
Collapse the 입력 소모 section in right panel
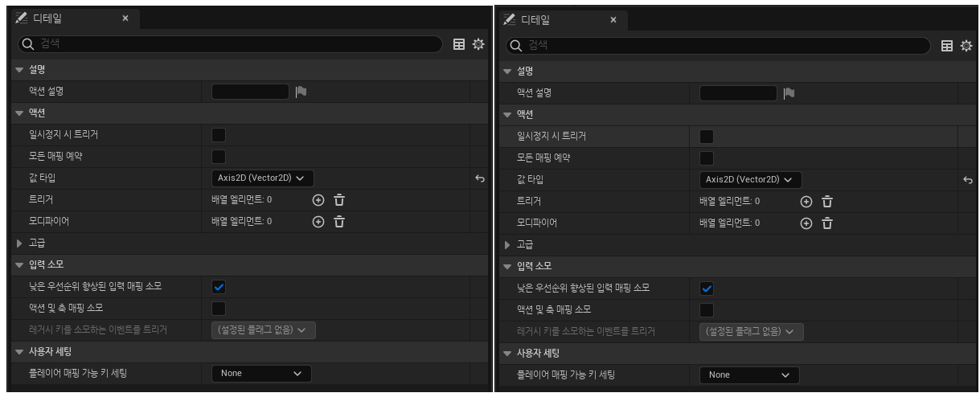[507, 266]
